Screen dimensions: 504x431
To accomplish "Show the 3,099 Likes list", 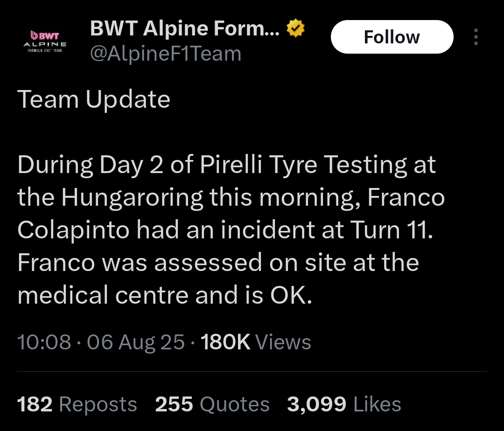I will [x=344, y=404].
